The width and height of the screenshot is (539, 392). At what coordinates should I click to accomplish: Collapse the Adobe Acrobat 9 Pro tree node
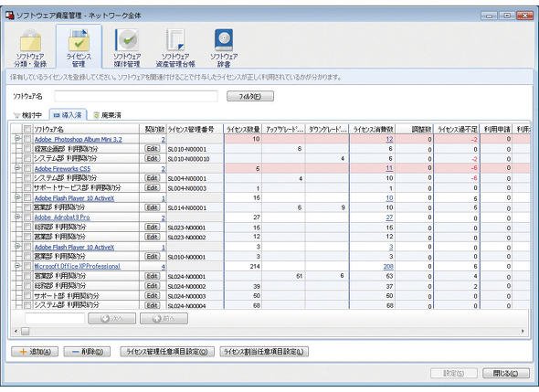coord(17,217)
